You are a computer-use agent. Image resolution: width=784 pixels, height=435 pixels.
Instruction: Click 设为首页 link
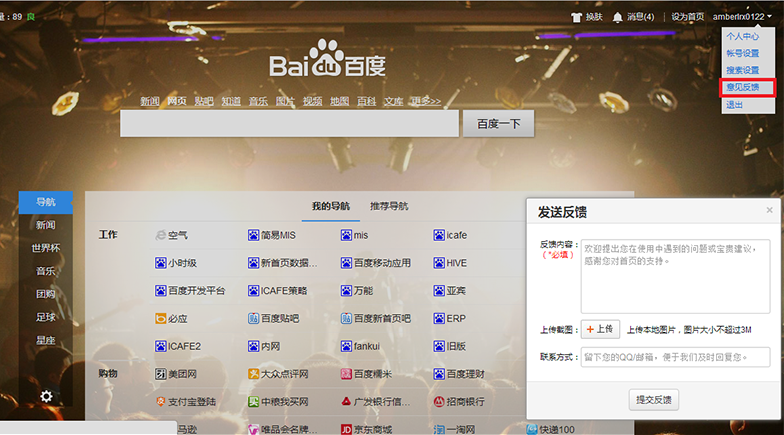pyautogui.click(x=688, y=17)
